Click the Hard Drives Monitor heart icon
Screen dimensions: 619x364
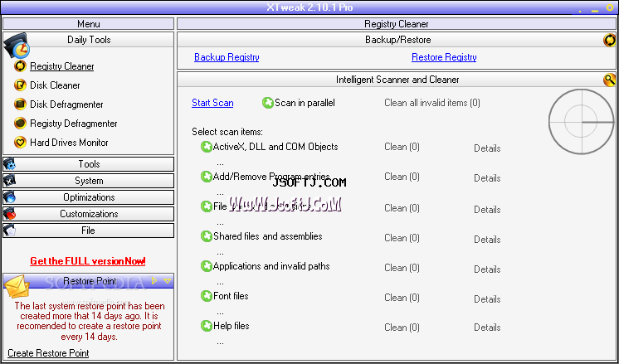20,142
